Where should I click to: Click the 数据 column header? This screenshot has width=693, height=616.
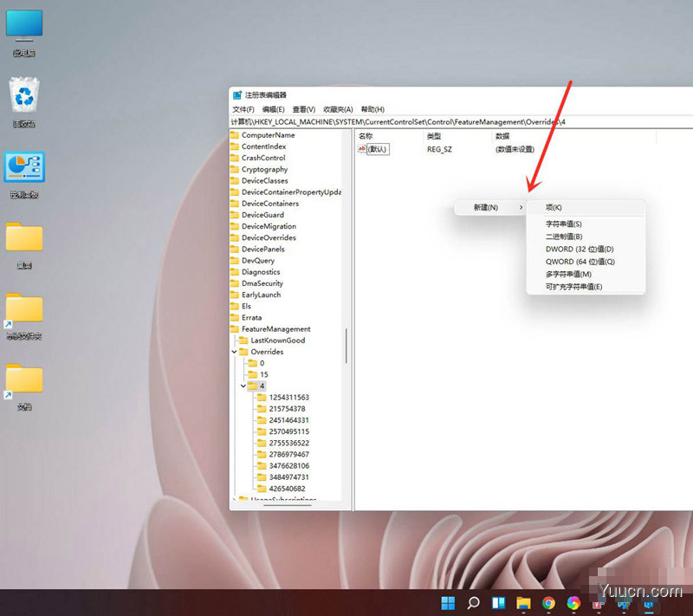coord(573,136)
